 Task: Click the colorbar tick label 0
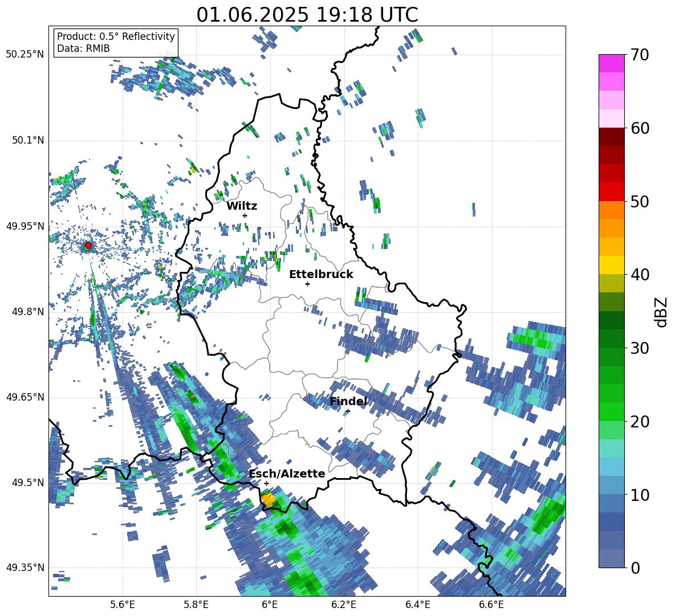[x=635, y=568]
